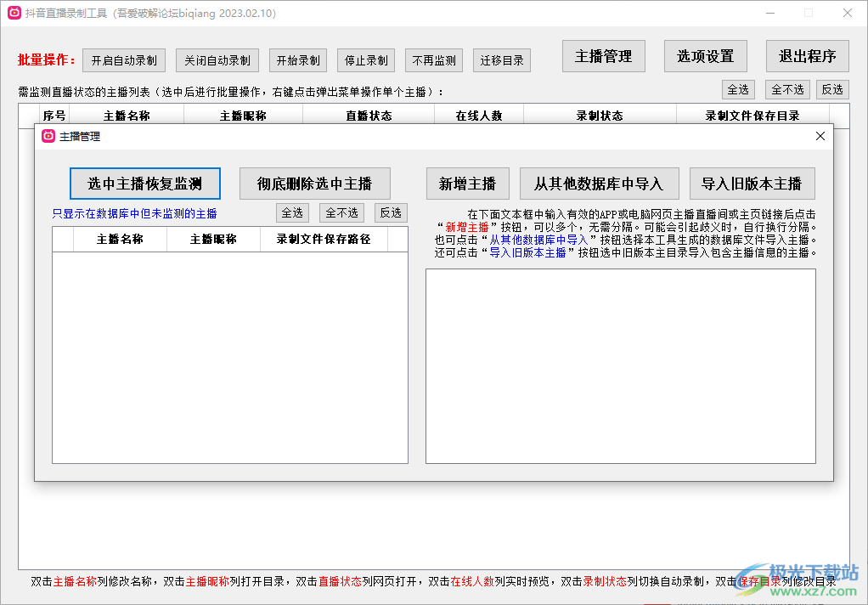868x605 pixels.
Task: Delete selected streamers via 彻底删除选中主播
Action: tap(315, 183)
